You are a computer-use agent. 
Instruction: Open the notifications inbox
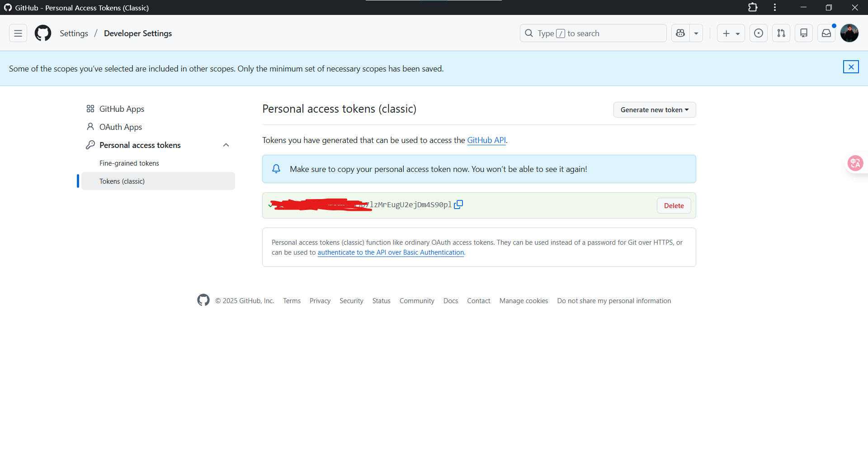tap(826, 33)
